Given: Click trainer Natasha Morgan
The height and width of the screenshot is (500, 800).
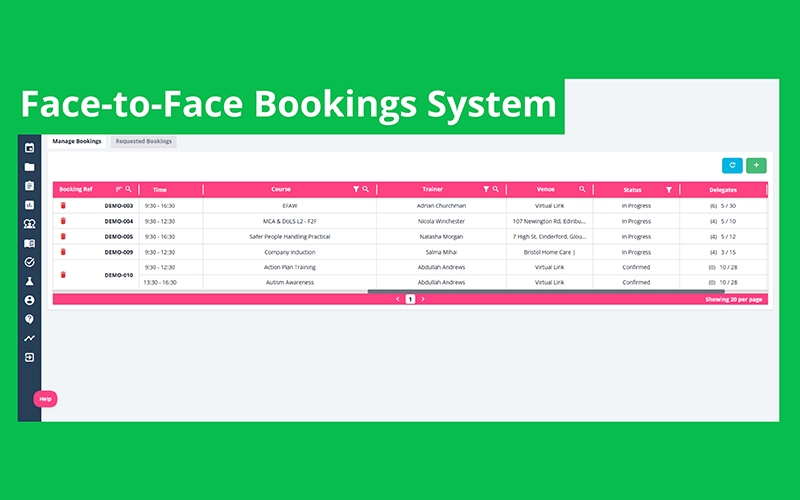Looking at the screenshot, I should pos(441,237).
